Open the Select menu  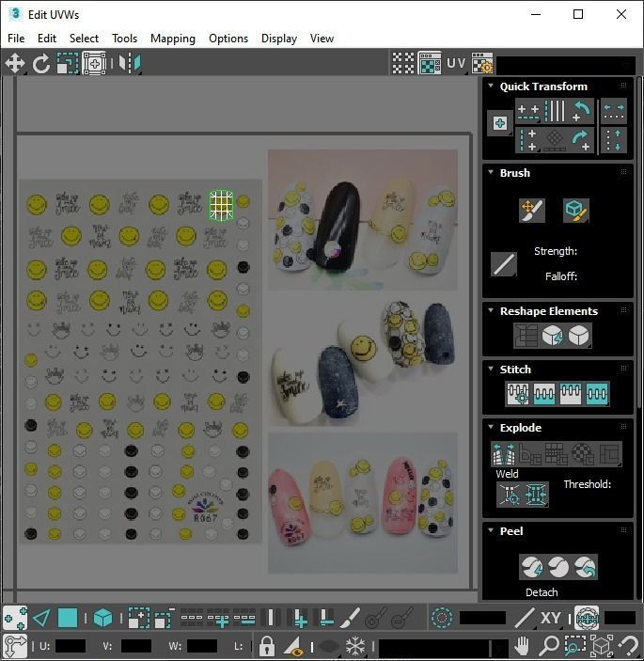tap(84, 39)
